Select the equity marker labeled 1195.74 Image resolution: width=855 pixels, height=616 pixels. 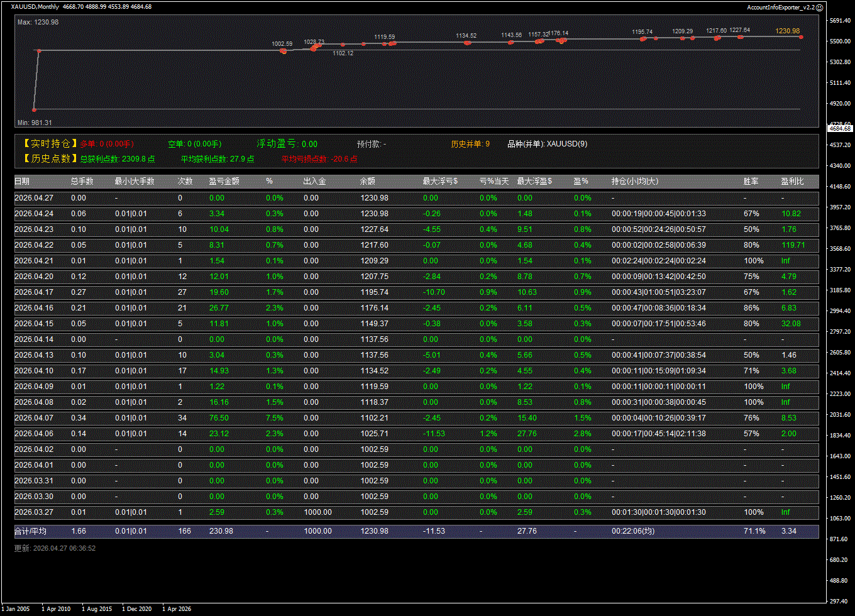(643, 39)
